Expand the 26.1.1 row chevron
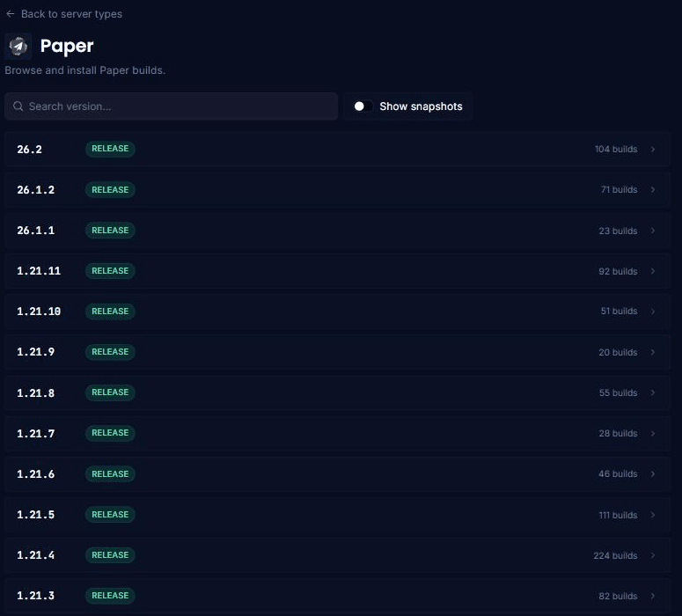This screenshot has height=616, width=682. (653, 231)
